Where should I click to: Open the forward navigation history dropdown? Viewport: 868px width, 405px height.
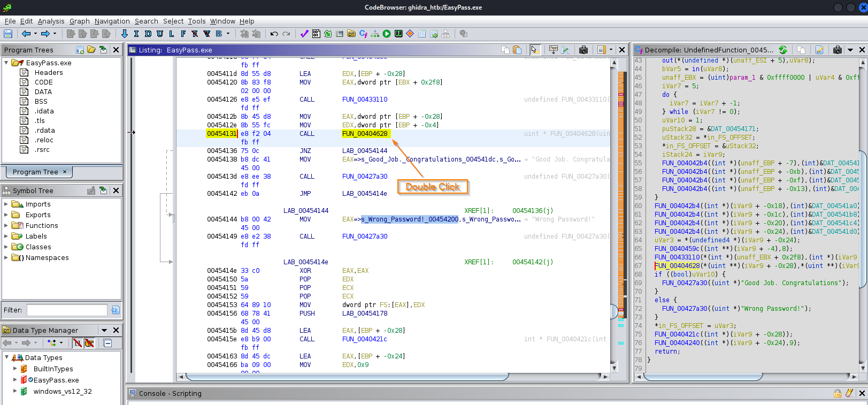(55, 34)
